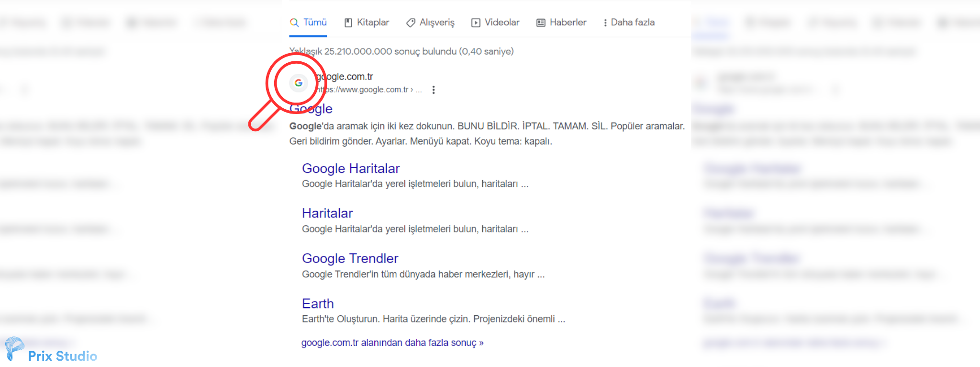The height and width of the screenshot is (367, 980).
Task: Click the book icon beside Kitaplar
Action: pyautogui.click(x=348, y=23)
